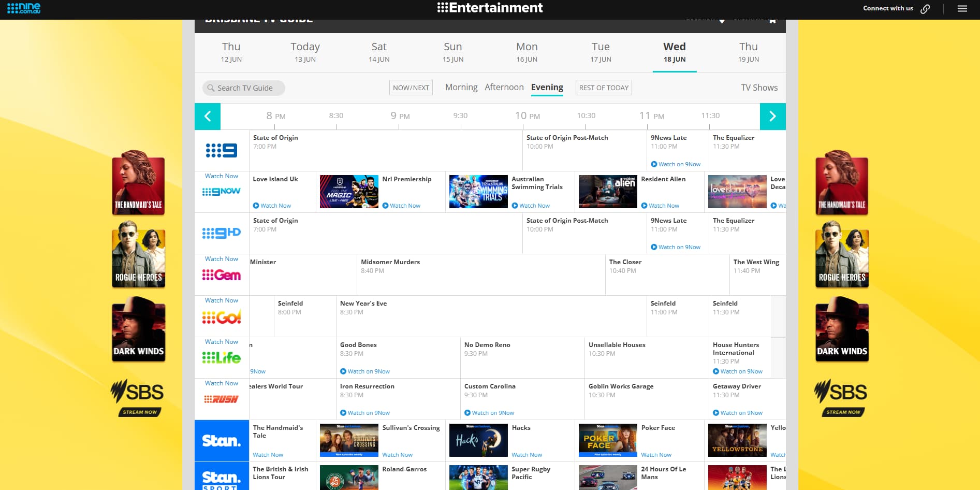The image size is (980, 490).
Task: Click Watch Now above the 9Gem logo
Action: [222, 259]
